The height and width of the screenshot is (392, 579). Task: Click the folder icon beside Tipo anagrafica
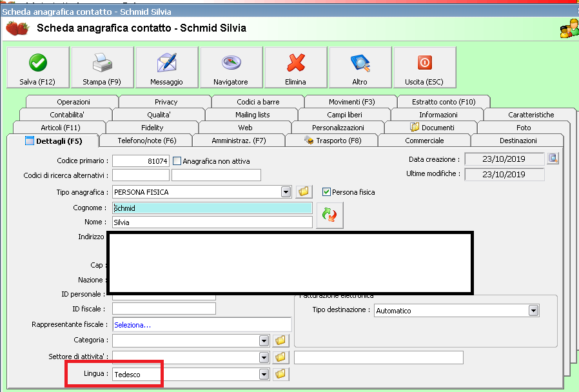coord(304,191)
